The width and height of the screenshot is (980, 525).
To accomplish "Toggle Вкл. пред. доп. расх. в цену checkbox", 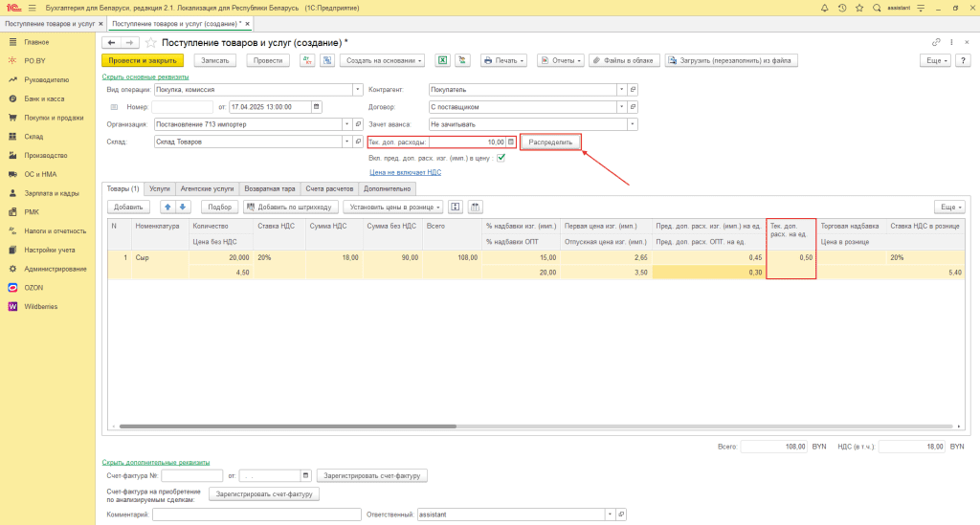I will (501, 158).
